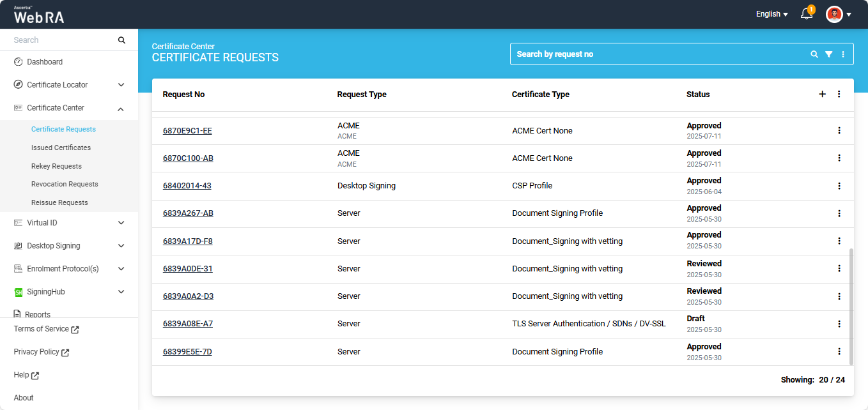Viewport: 868px width, 410px height.
Task: Open Revocation Requests from the sidebar
Action: click(65, 184)
